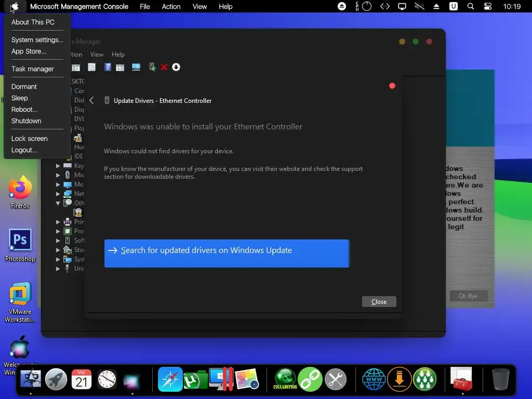Select 'About This PC' from the Apple menu
The image size is (532, 399).
pos(33,22)
